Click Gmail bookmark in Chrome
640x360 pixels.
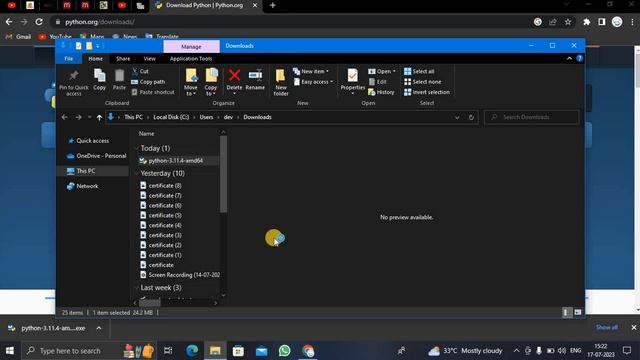tap(19, 36)
